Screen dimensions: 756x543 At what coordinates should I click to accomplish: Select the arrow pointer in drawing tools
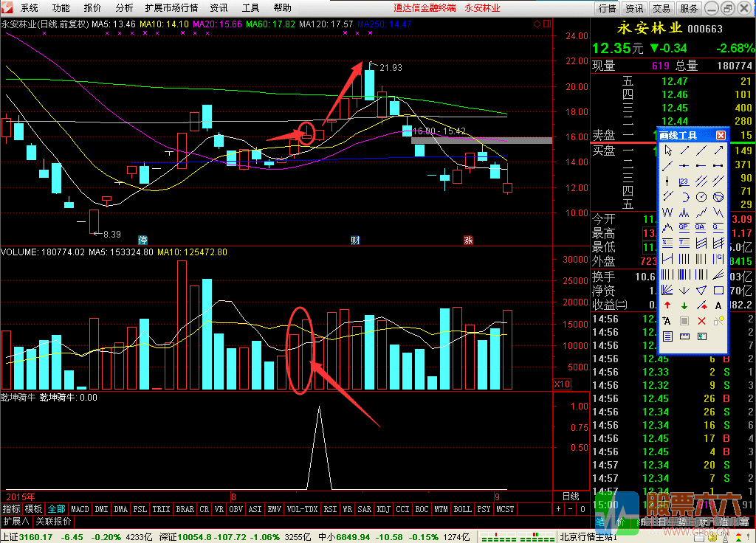tap(667, 150)
